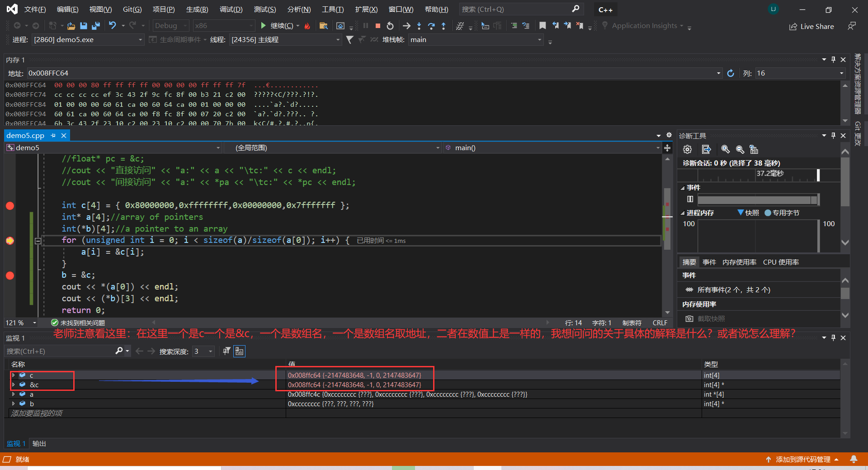Open the stack frame main dropdown

(476, 40)
